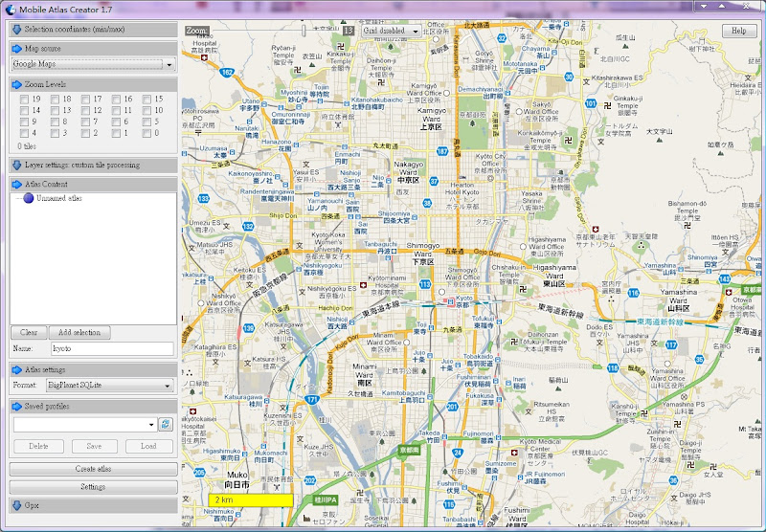Expand Layer settings custom tile processing
766x532 pixels.
(x=17, y=165)
